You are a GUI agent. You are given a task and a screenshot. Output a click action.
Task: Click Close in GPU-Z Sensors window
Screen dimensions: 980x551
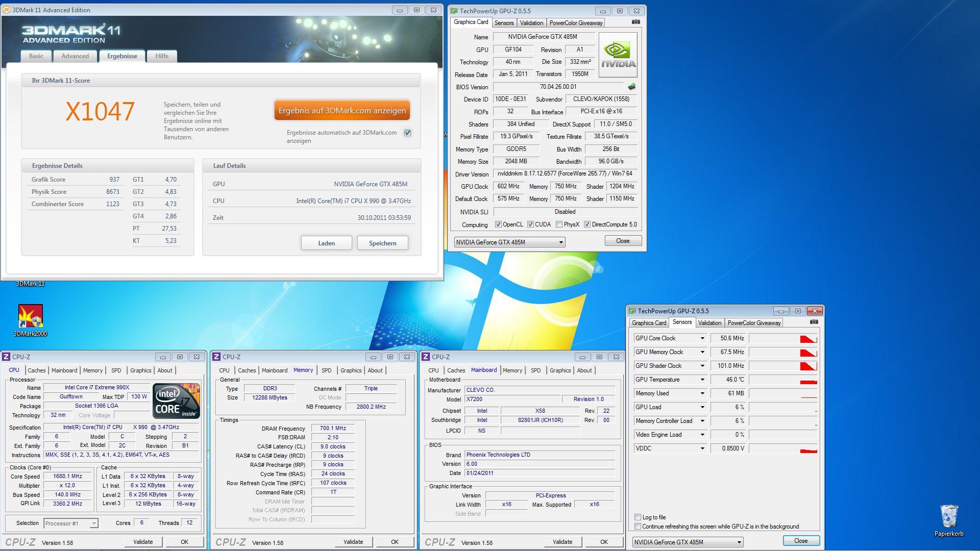pos(801,541)
